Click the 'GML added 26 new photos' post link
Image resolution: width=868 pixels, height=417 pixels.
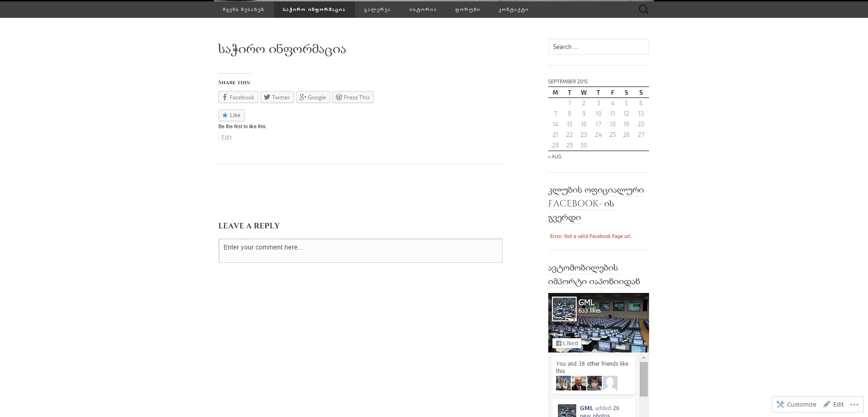click(599, 412)
